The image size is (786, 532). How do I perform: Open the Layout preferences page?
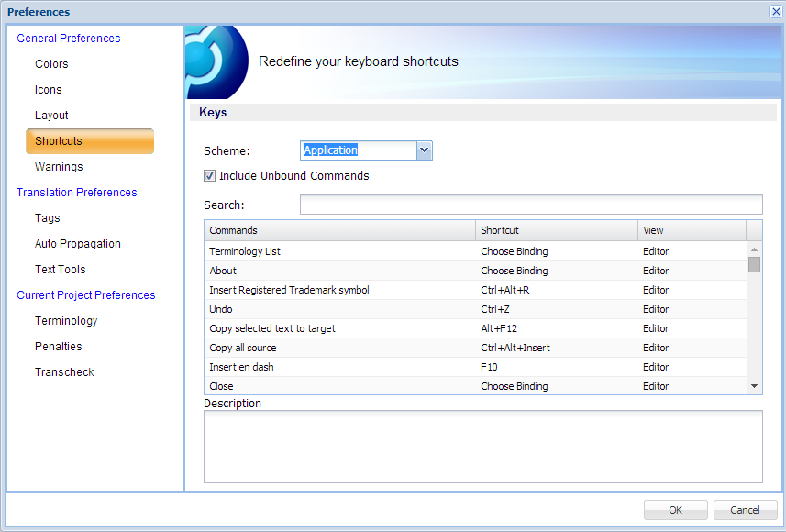(x=51, y=115)
